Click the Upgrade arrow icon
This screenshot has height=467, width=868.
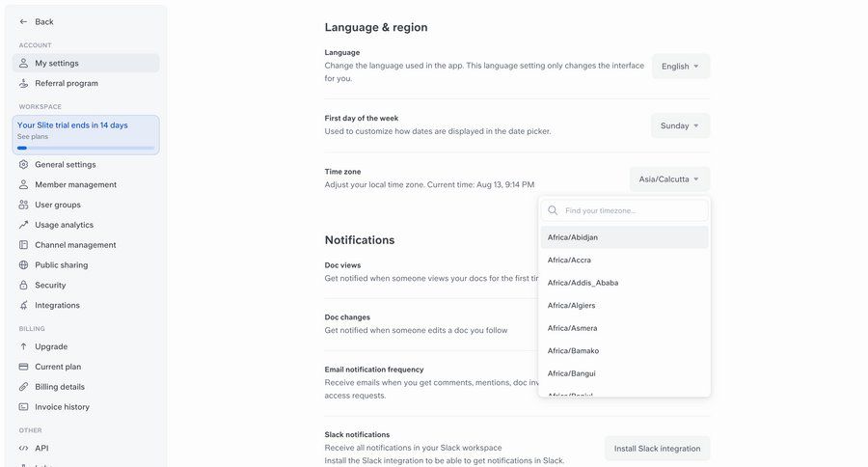pyautogui.click(x=24, y=346)
